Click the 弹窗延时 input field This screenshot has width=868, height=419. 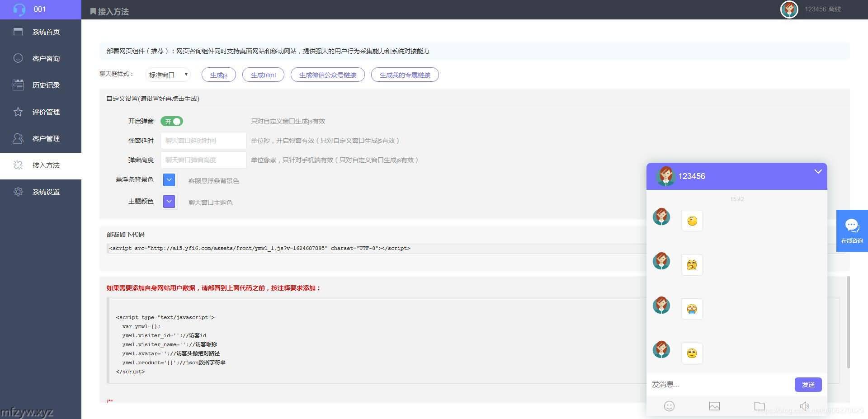coord(203,141)
